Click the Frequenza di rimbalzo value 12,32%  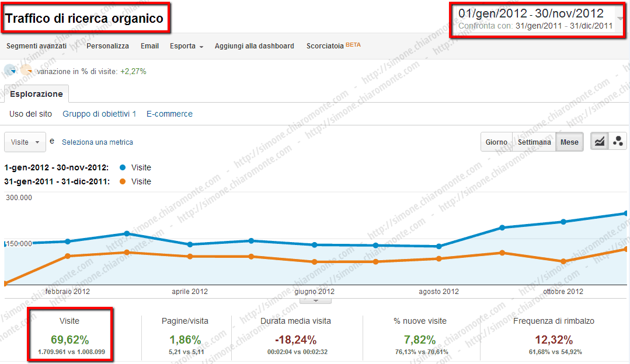(x=554, y=340)
